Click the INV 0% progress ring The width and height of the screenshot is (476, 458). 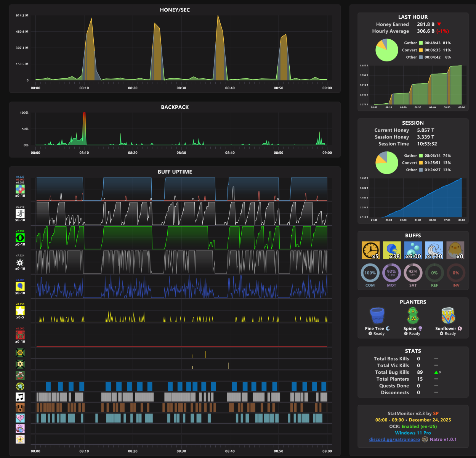click(456, 273)
